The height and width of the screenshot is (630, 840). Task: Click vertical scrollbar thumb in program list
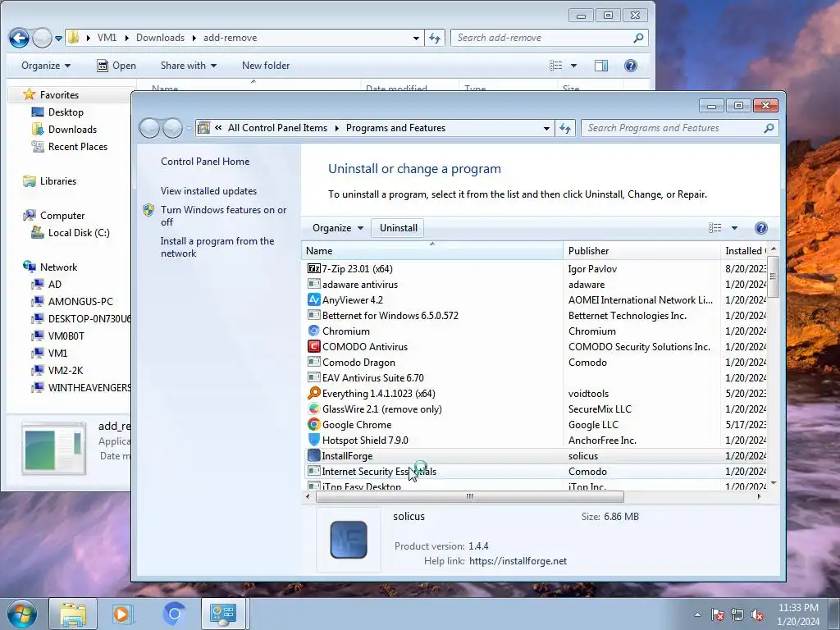pos(773,276)
